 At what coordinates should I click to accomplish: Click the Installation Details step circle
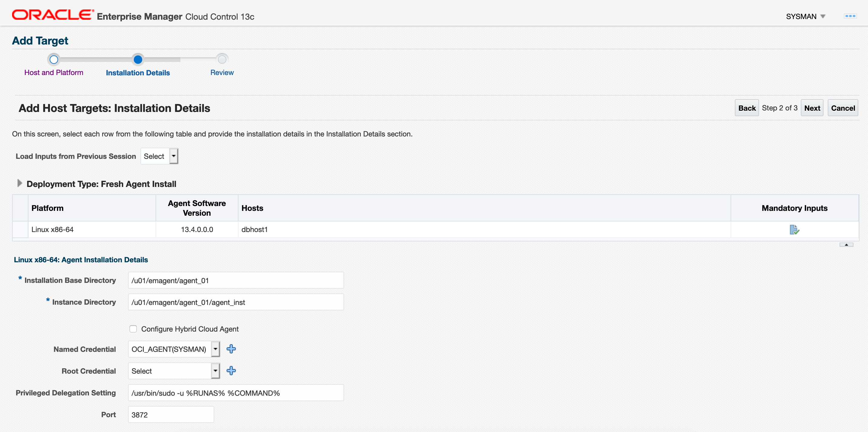tap(138, 60)
